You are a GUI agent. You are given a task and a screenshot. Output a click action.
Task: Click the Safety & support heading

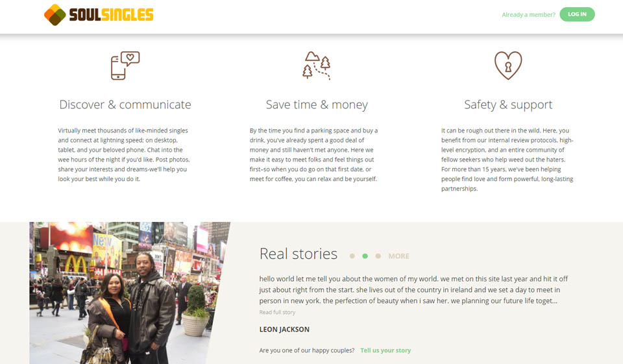(x=508, y=104)
